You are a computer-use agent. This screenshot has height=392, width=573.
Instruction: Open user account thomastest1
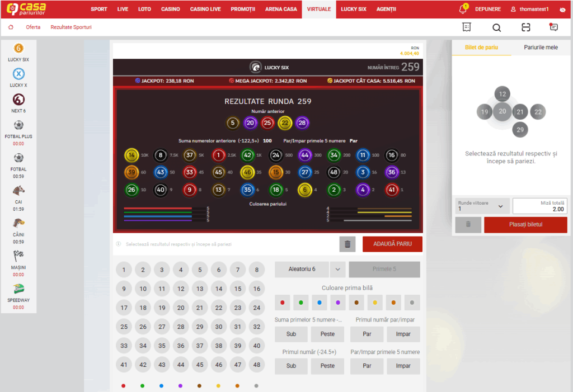coord(530,9)
